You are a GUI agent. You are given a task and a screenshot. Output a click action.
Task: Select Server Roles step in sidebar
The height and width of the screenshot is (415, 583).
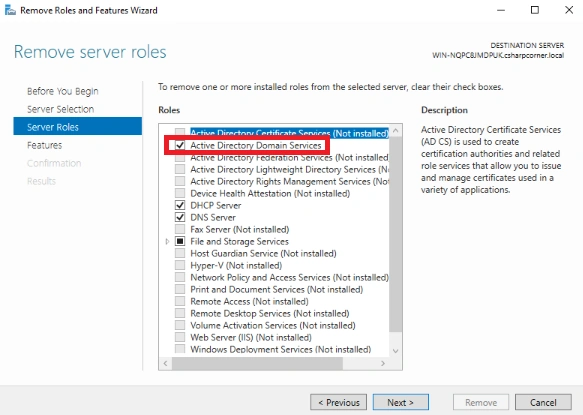tap(77, 127)
